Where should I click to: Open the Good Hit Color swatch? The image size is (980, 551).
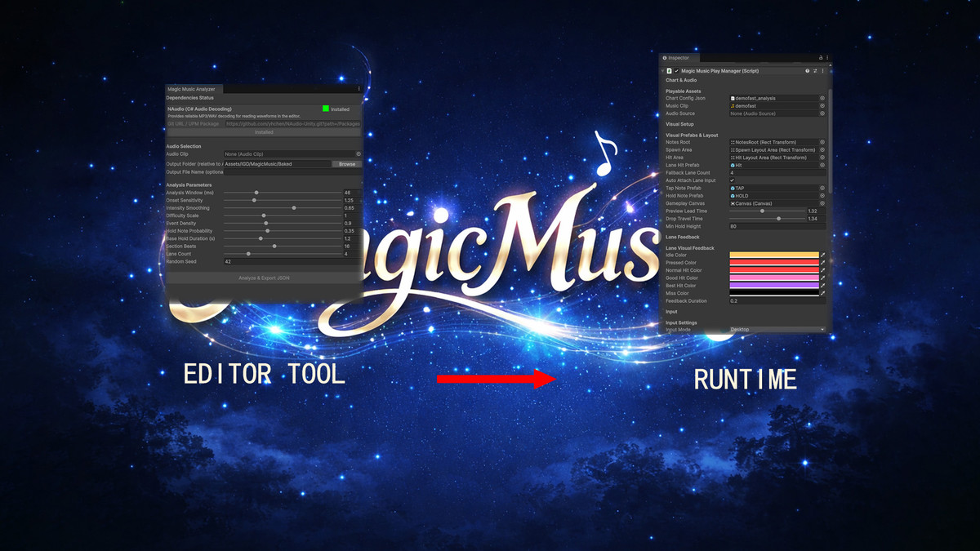point(774,278)
